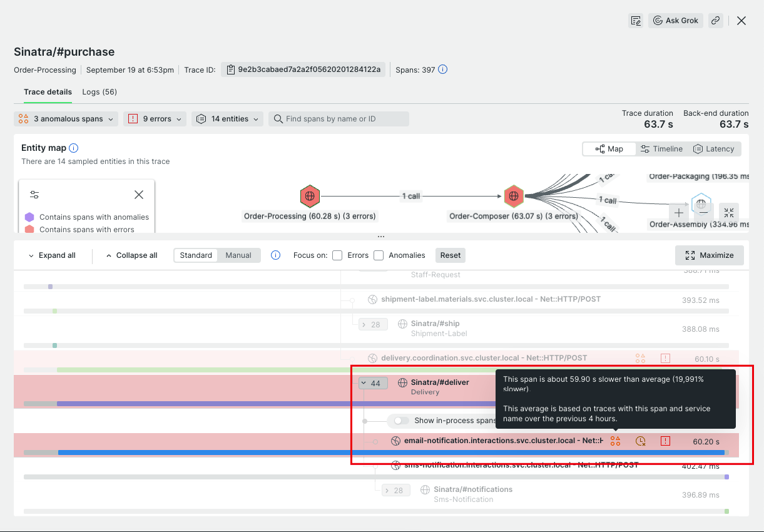Click the globe icon of Sinatra/#deliver
The width and height of the screenshot is (764, 532).
tap(403, 383)
